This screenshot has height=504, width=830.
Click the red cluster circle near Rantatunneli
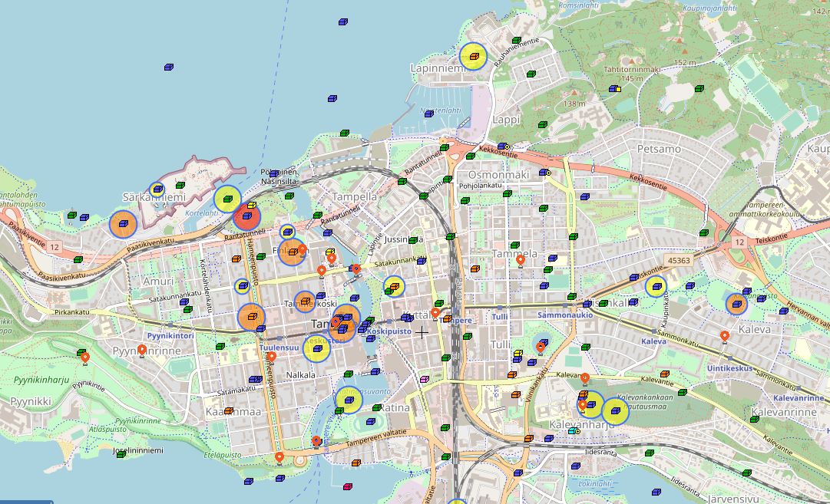coord(246,216)
